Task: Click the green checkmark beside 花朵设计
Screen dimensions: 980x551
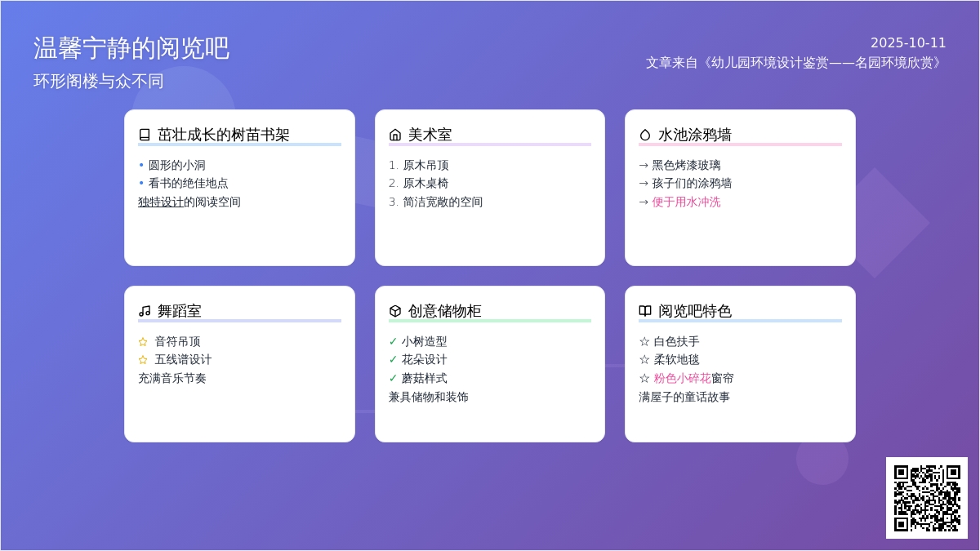Action: click(393, 360)
